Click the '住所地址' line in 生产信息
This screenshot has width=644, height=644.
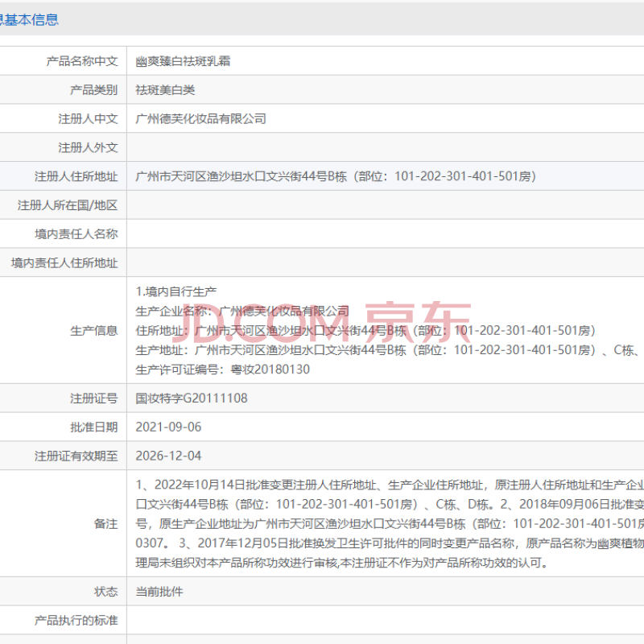click(x=365, y=330)
